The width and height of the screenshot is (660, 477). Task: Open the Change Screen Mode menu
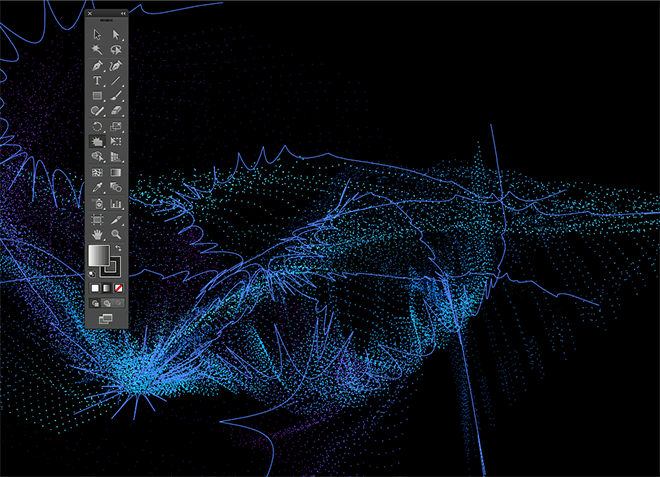tap(106, 318)
